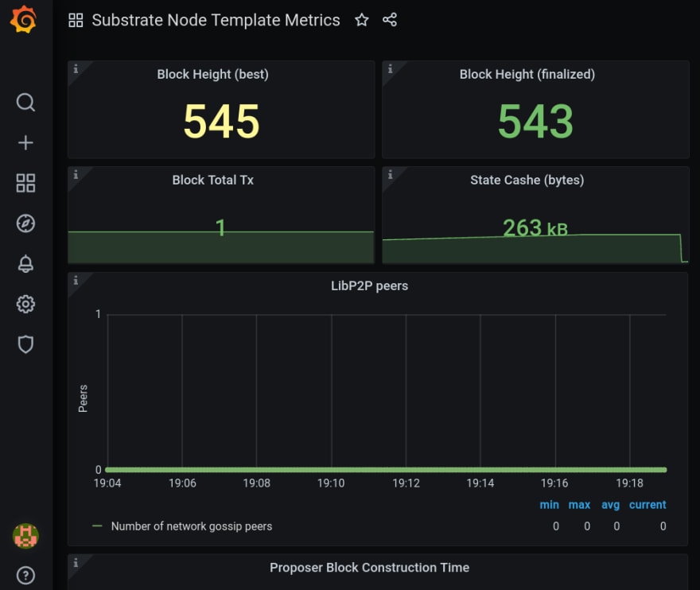
Task: Click the Grafana logo home icon
Action: (x=23, y=20)
